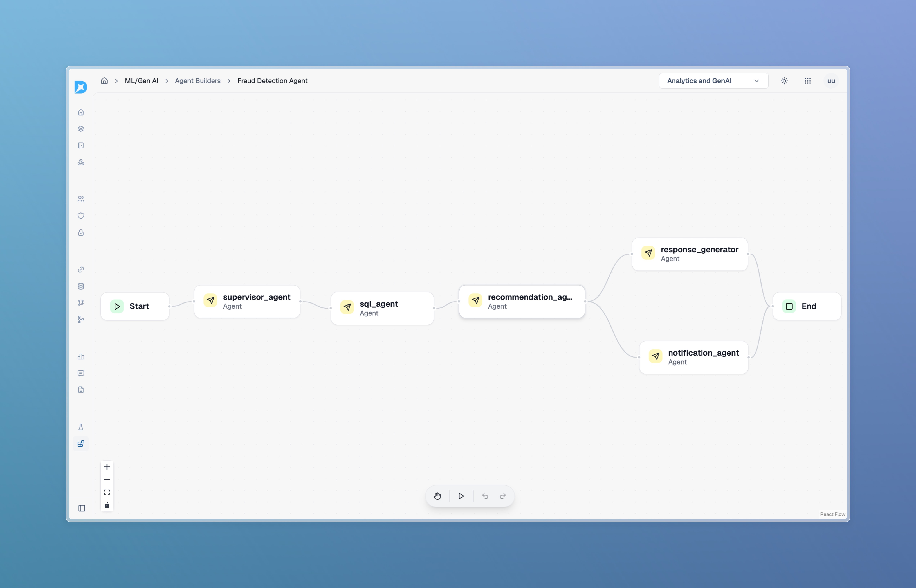Viewport: 916px width, 588px height.
Task: Click the green play icon in Start node
Action: [117, 306]
